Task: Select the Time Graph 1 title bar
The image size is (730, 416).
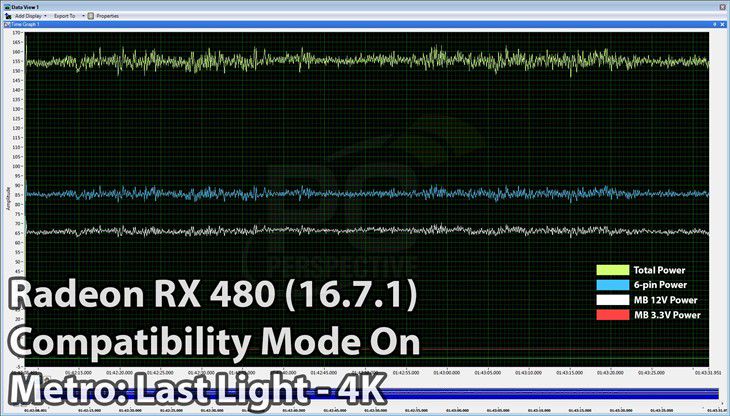Action: 365,24
